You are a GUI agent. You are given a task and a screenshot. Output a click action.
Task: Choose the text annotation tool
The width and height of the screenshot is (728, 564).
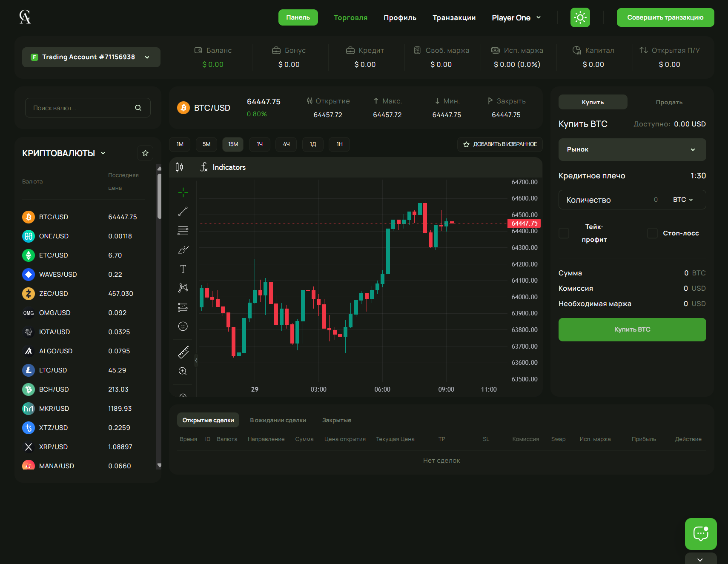183,269
